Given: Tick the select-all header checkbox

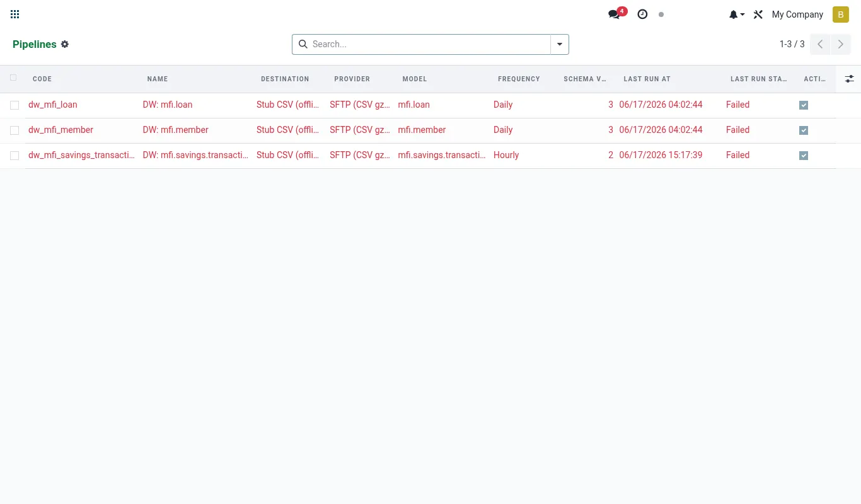Looking at the screenshot, I should point(13,78).
